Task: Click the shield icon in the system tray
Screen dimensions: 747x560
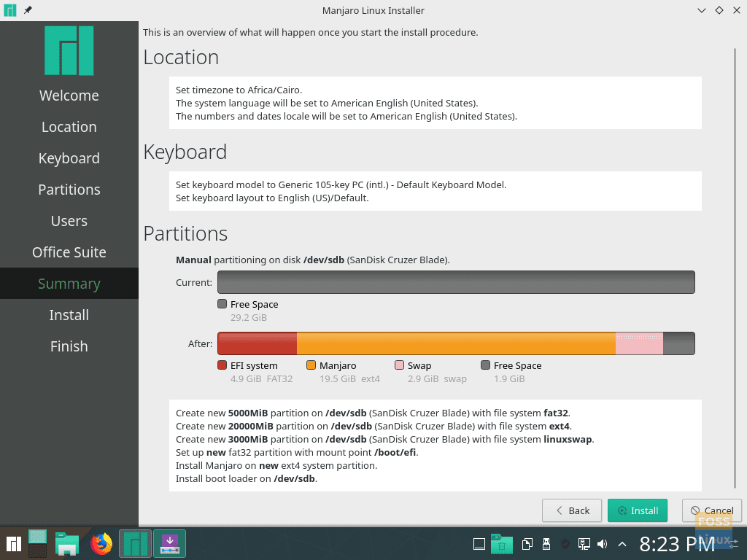Action: 564,543
